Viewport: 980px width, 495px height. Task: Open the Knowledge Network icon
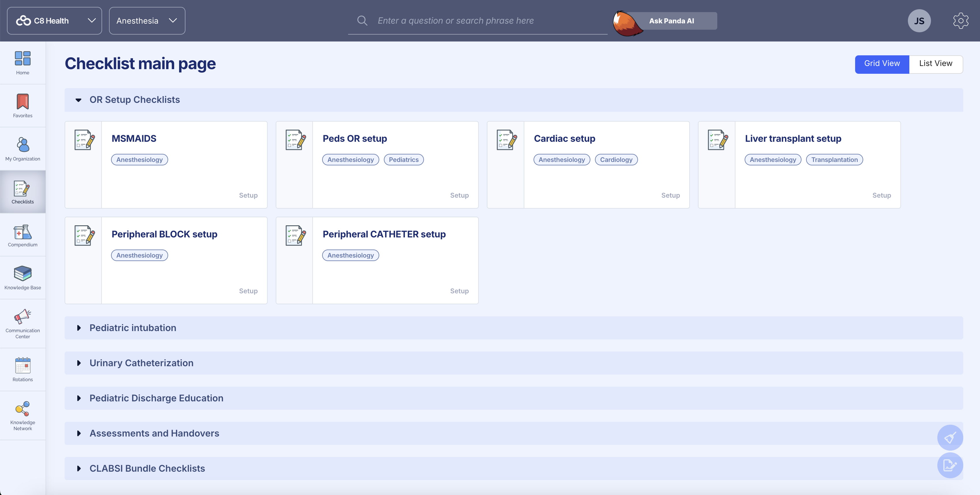coord(22,409)
